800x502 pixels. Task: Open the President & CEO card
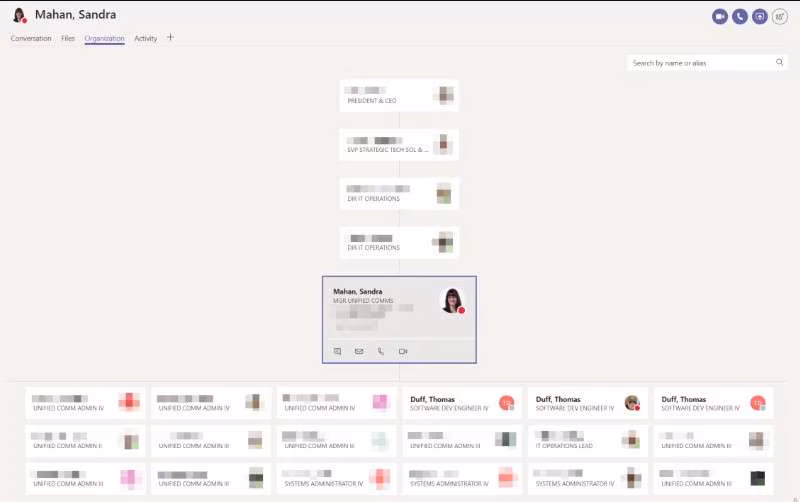[399, 95]
